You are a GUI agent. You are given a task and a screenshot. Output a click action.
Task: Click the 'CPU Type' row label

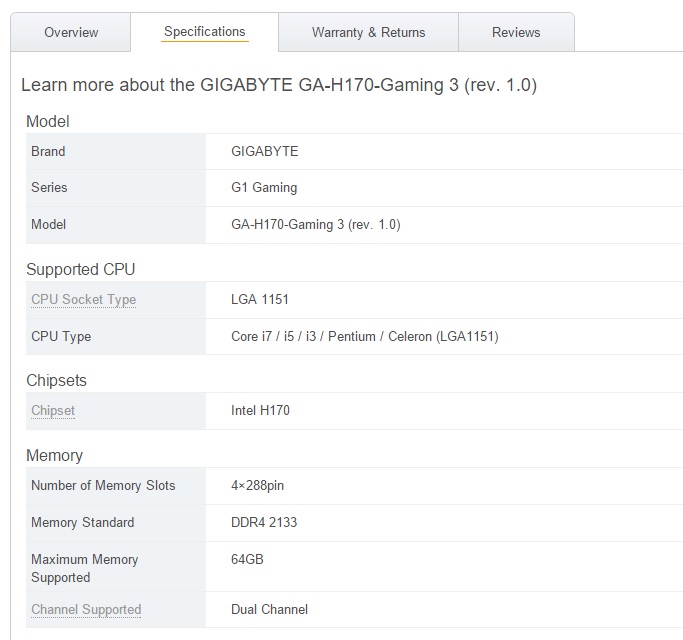(61, 337)
